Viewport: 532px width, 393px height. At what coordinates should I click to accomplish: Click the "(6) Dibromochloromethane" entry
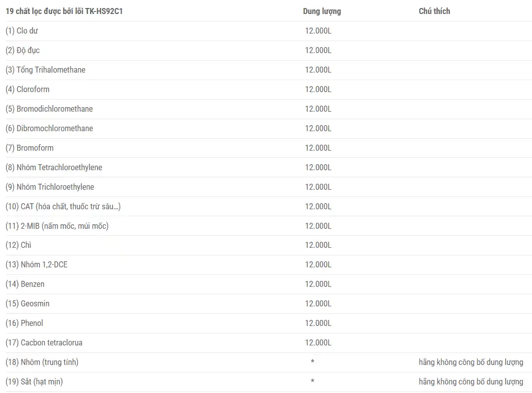pyautogui.click(x=49, y=128)
